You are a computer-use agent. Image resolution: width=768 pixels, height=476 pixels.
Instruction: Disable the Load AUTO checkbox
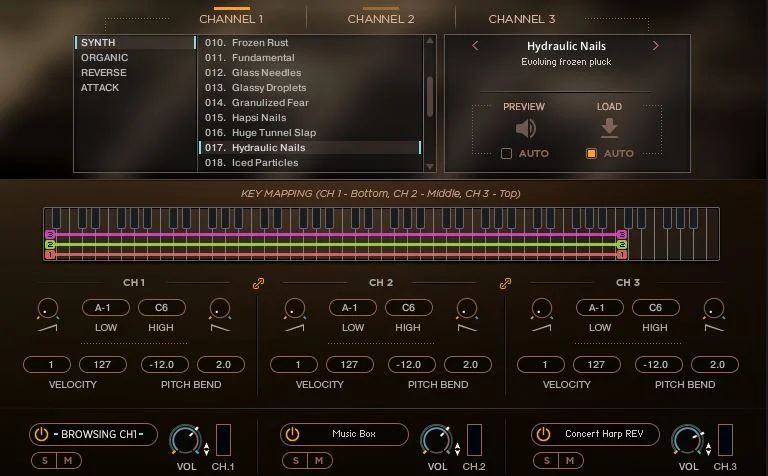point(591,154)
